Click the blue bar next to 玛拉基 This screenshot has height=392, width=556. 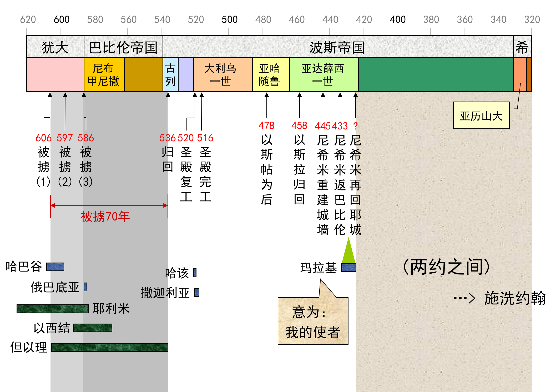pyautogui.click(x=348, y=267)
